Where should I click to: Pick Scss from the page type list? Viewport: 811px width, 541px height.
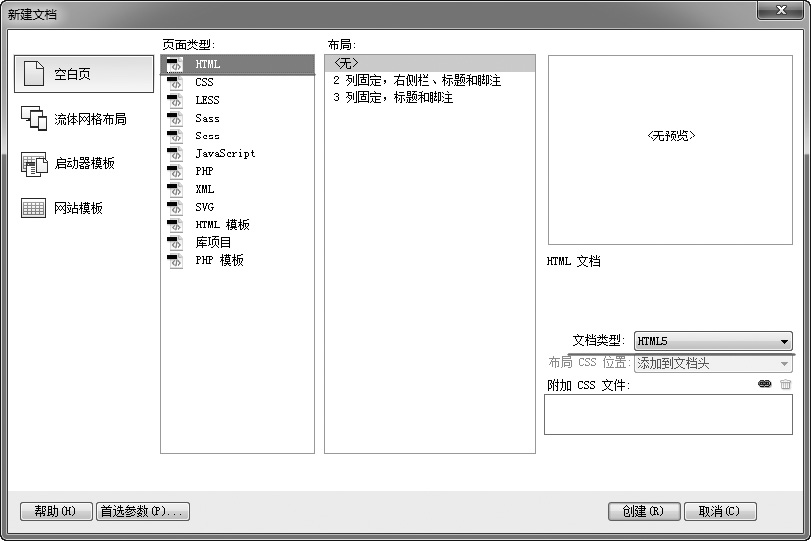[x=237, y=136]
